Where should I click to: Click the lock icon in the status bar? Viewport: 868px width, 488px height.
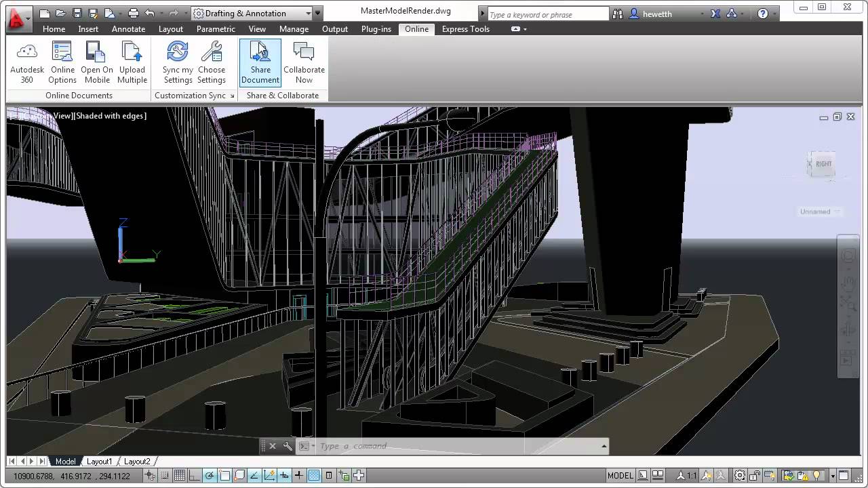755,475
